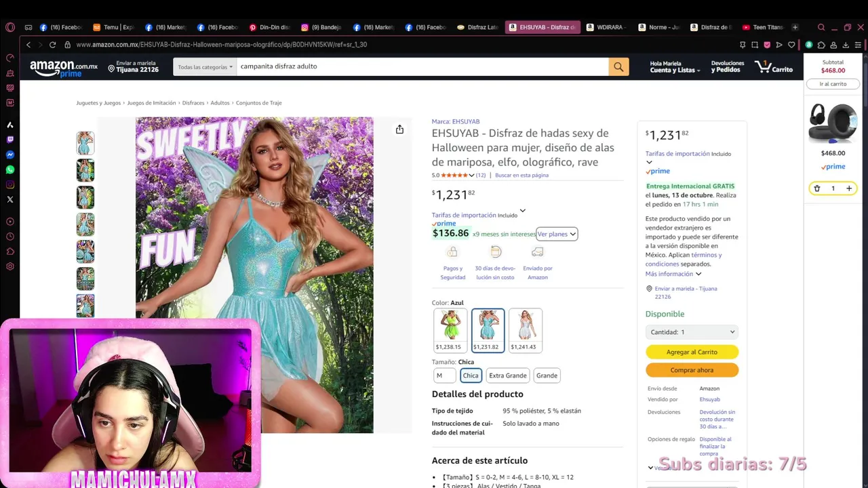Open Twitch from the browser sidebar
Image resolution: width=868 pixels, height=488 pixels.
[x=10, y=140]
